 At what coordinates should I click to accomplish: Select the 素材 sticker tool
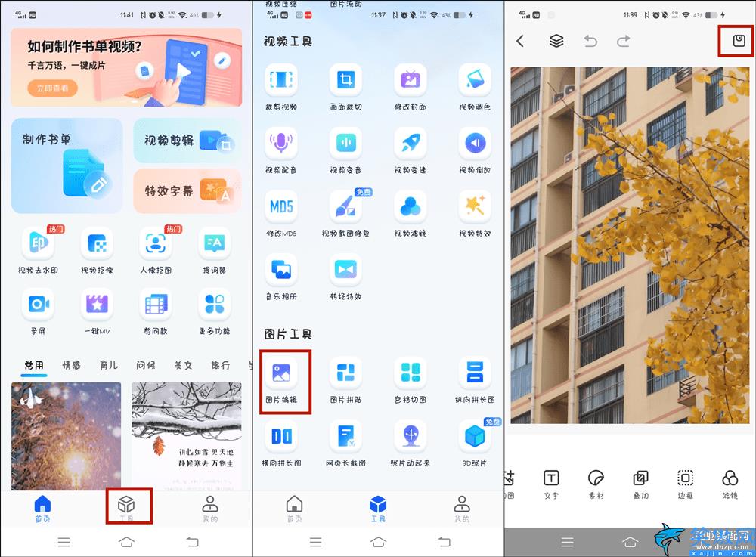click(596, 484)
